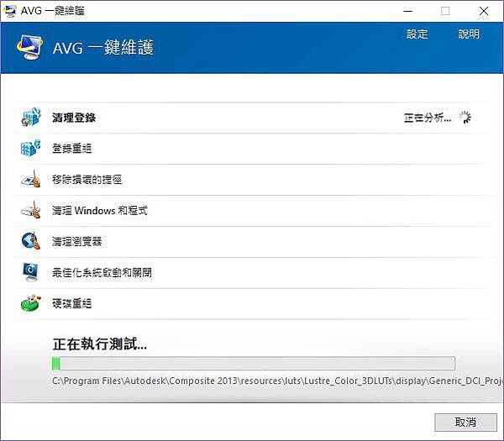Click the 登錄重組 registry defrag icon

point(31,148)
